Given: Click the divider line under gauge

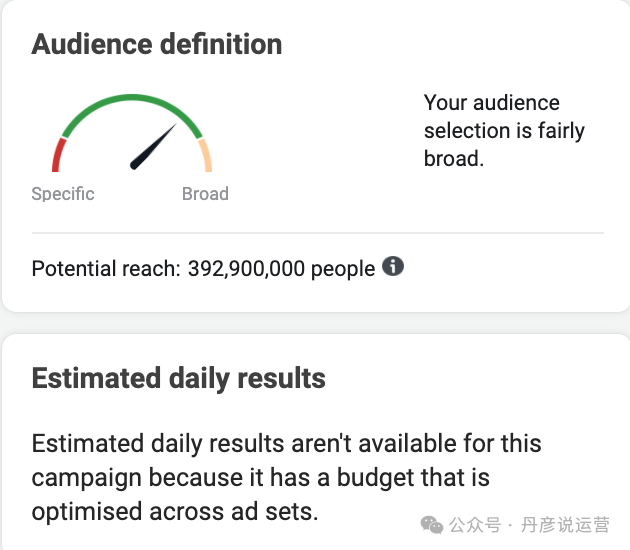Looking at the screenshot, I should coord(318,233).
